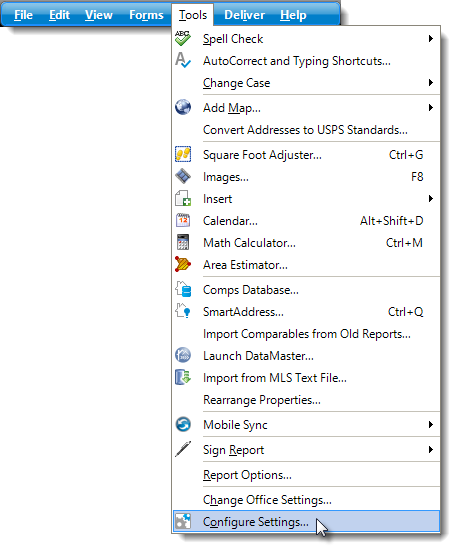The width and height of the screenshot is (450, 546).
Task: Click the Area Estimator icon
Action: [x=183, y=264]
